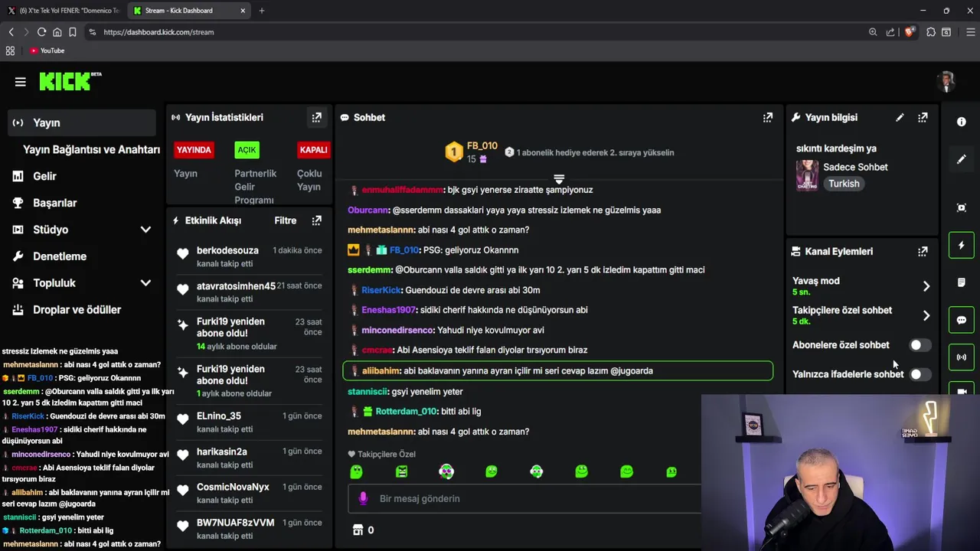Click the green AÇIK badge
Image resolution: width=980 pixels, height=551 pixels.
tap(247, 150)
